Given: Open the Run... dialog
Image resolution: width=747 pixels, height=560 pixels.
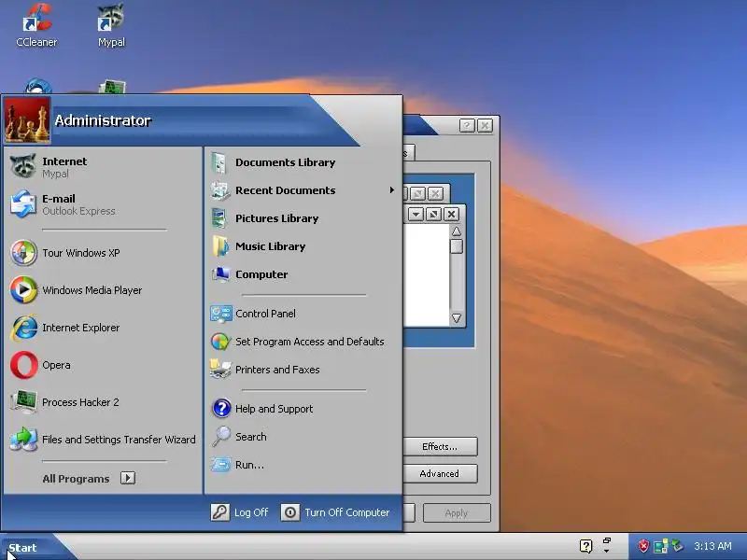Looking at the screenshot, I should tap(303, 465).
